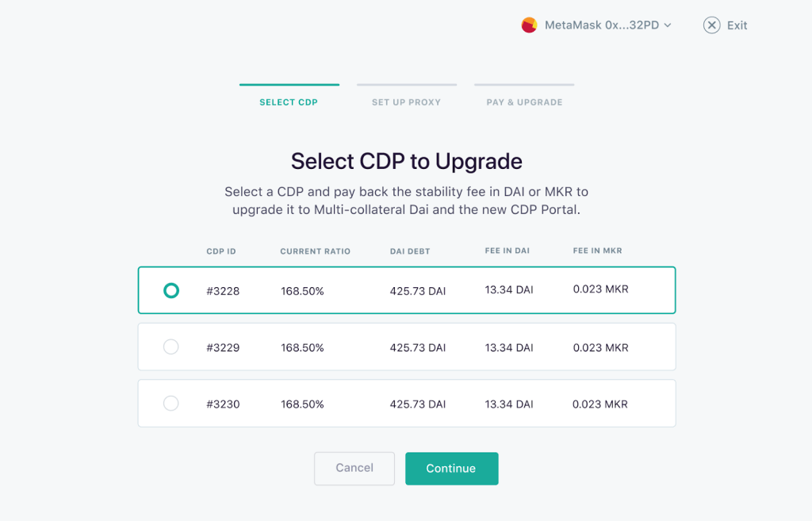Expand the MetaMask account dropdown chevron
Image resolution: width=812 pixels, height=521 pixels.
click(x=668, y=25)
